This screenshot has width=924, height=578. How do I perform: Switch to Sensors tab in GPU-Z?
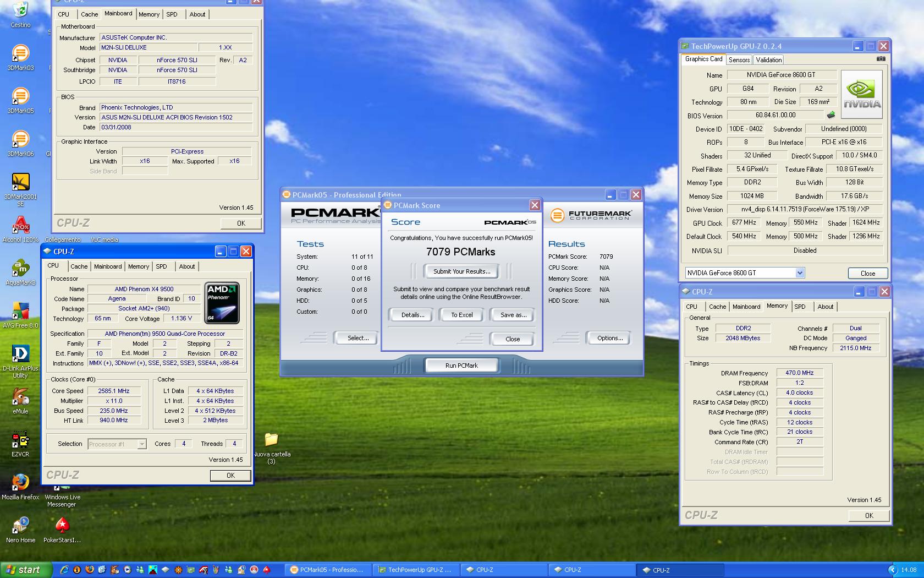point(739,59)
